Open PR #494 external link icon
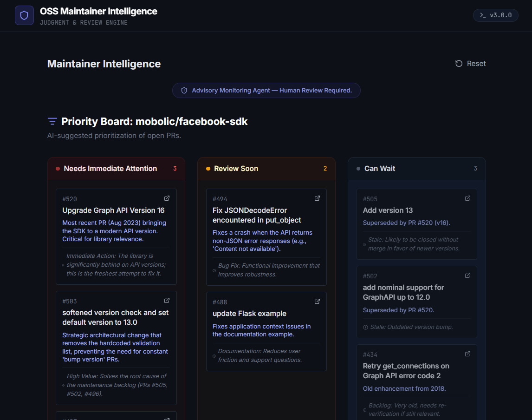This screenshot has width=532, height=420. pos(318,198)
